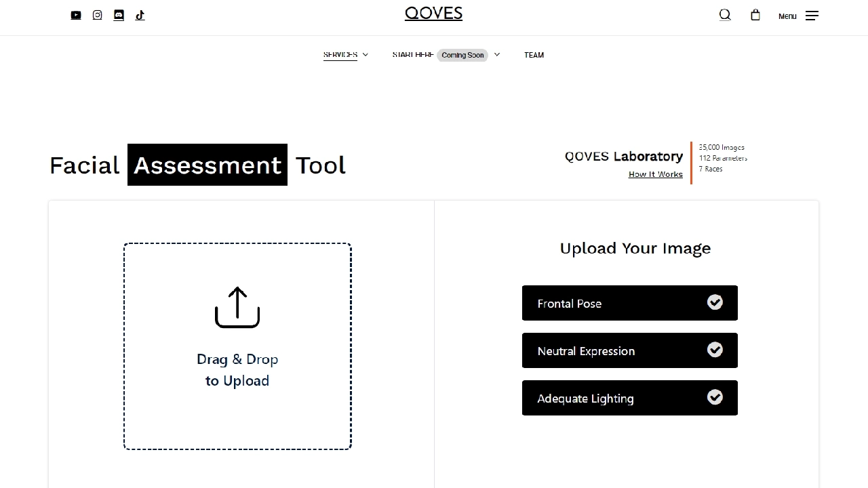Toggle the Adequate Lighting check

point(715,397)
